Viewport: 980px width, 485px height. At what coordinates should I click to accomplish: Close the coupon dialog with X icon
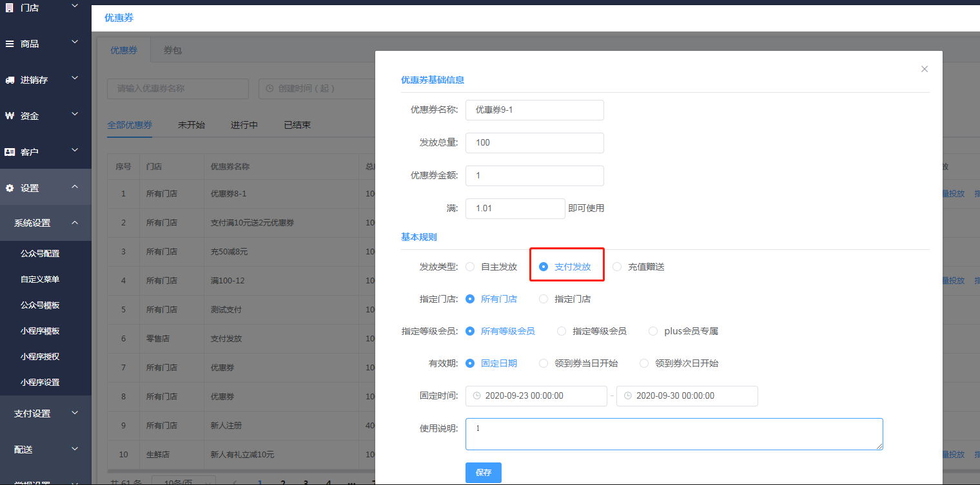924,69
